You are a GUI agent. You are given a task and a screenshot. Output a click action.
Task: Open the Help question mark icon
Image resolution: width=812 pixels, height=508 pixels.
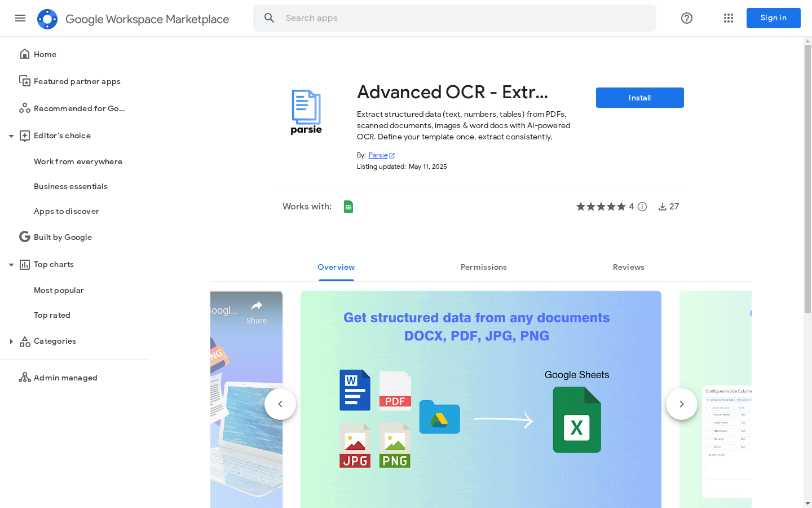[x=687, y=18]
